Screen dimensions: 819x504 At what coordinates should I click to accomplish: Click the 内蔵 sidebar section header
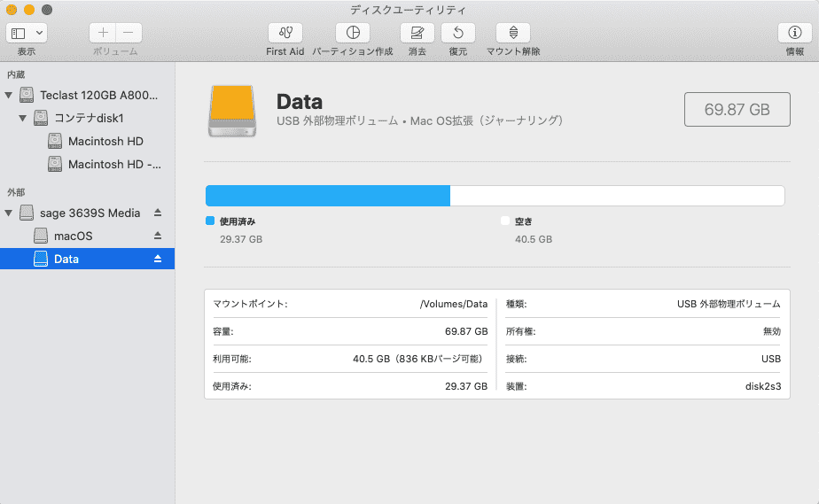pos(16,74)
